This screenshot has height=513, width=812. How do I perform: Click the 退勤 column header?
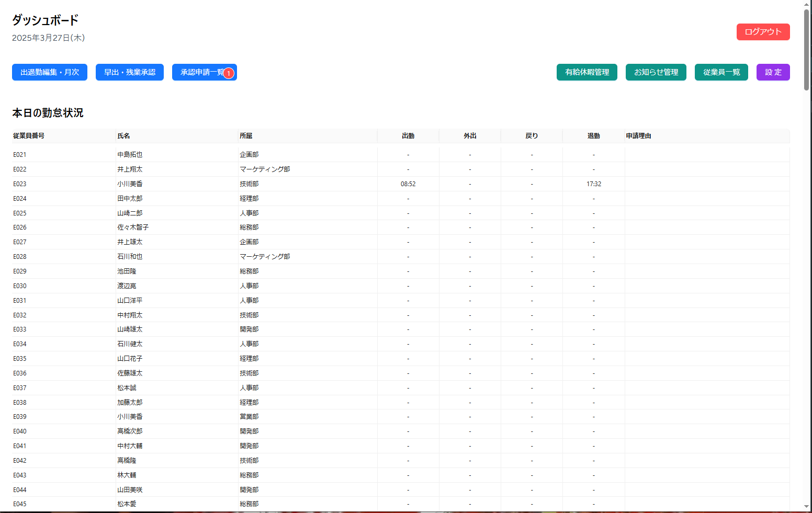pos(593,136)
